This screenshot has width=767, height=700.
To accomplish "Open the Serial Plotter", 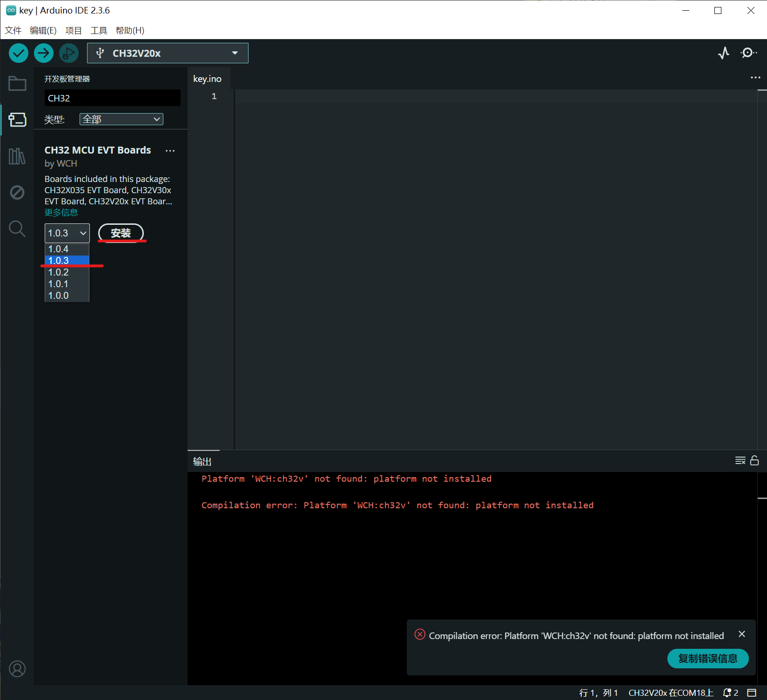I will click(x=723, y=53).
